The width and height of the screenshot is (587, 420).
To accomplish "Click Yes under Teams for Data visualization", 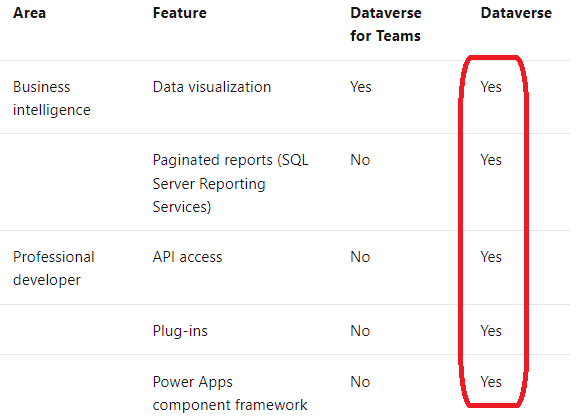I will pos(361,87).
